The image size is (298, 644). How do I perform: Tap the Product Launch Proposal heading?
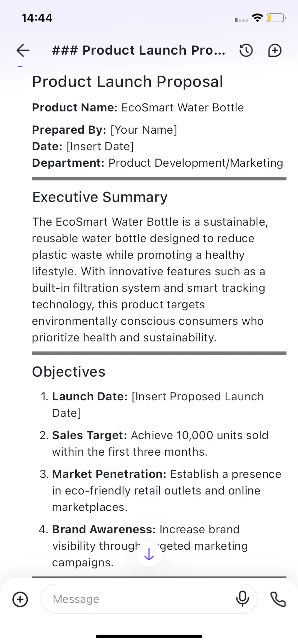pyautogui.click(x=128, y=82)
